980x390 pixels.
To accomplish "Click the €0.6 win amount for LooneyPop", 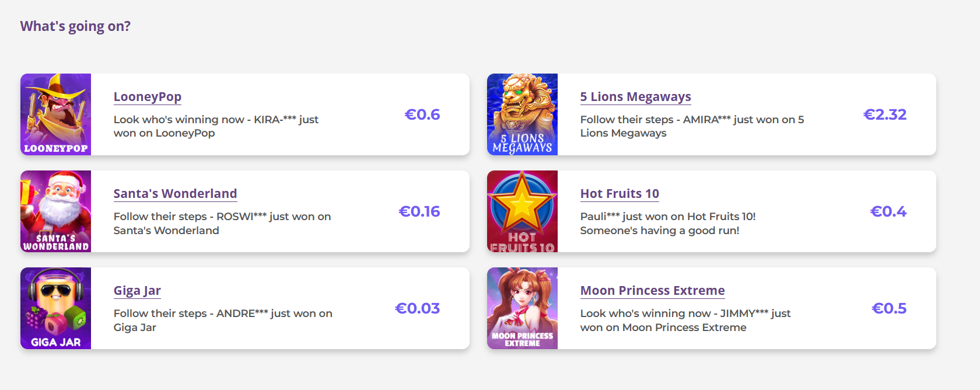I will click(x=422, y=114).
